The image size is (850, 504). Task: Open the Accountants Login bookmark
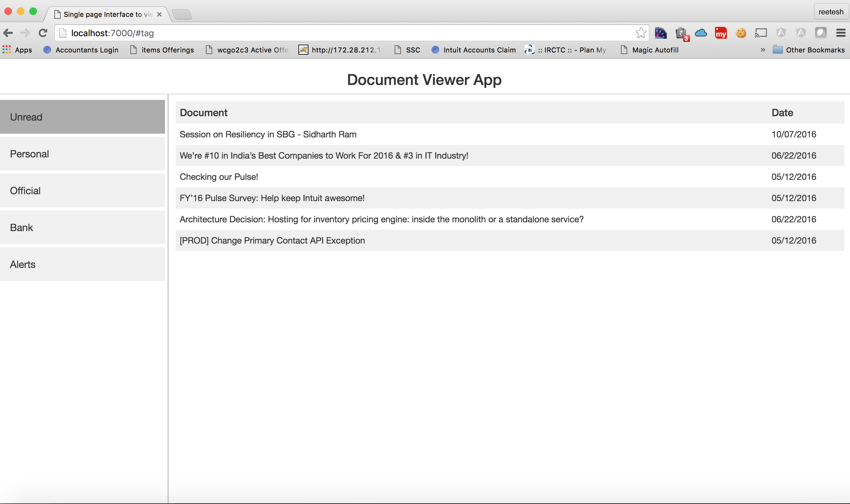pyautogui.click(x=81, y=50)
